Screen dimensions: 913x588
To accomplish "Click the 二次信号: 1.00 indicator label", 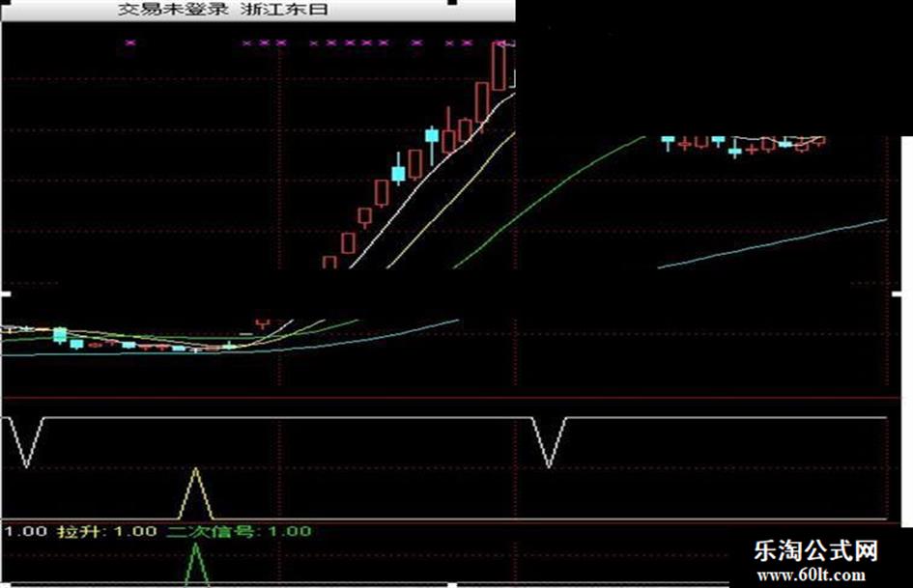I will [239, 531].
